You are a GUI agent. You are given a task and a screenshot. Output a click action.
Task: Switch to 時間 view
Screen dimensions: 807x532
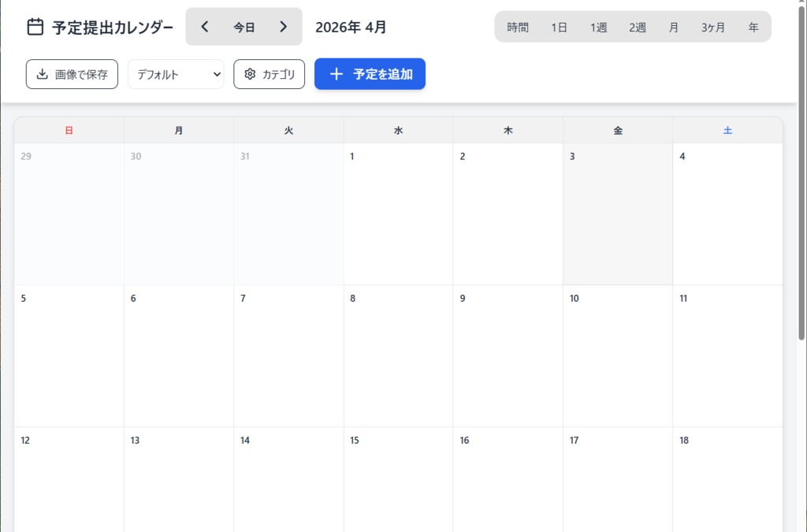(x=518, y=28)
